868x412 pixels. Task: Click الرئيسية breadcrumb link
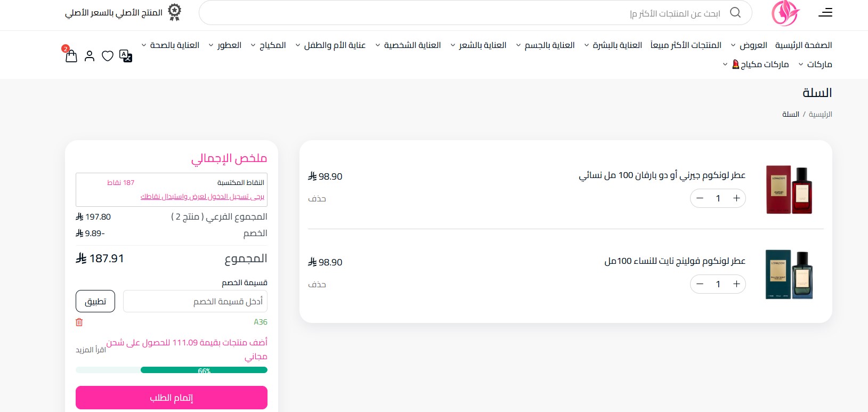click(x=821, y=114)
